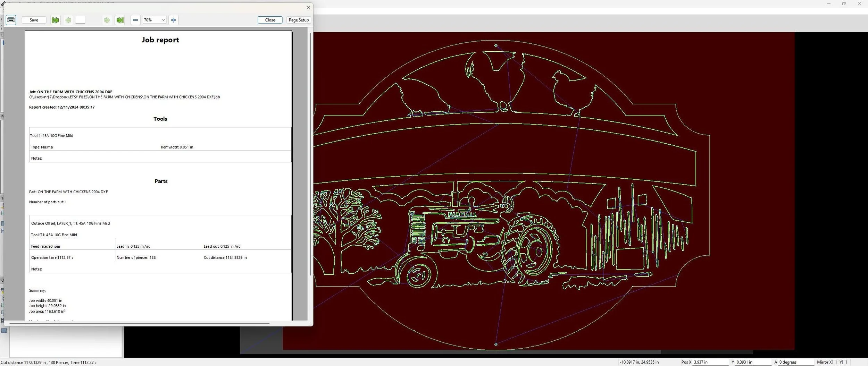Click the report's horizontal scrollbar
This screenshot has height=366, width=868.
click(139, 323)
